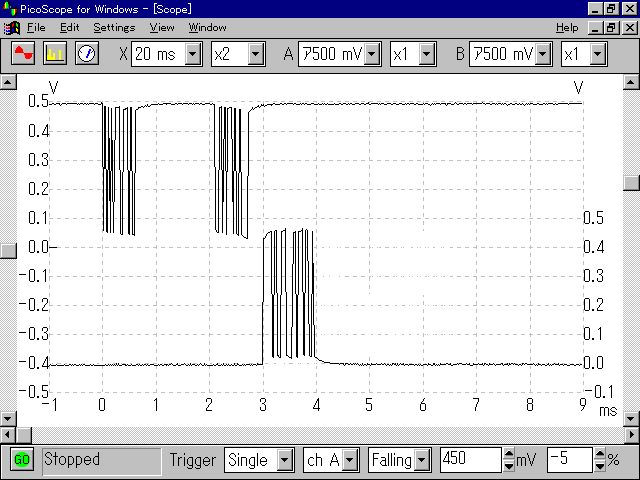This screenshot has height=480, width=640.
Task: Increase trigger threshold mV with up spinner
Action: tap(509, 454)
